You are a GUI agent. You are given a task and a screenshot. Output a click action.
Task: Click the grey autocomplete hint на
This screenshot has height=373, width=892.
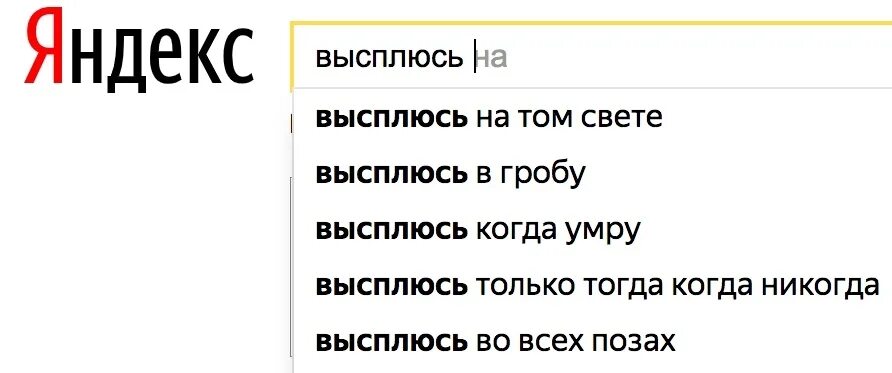point(492,59)
